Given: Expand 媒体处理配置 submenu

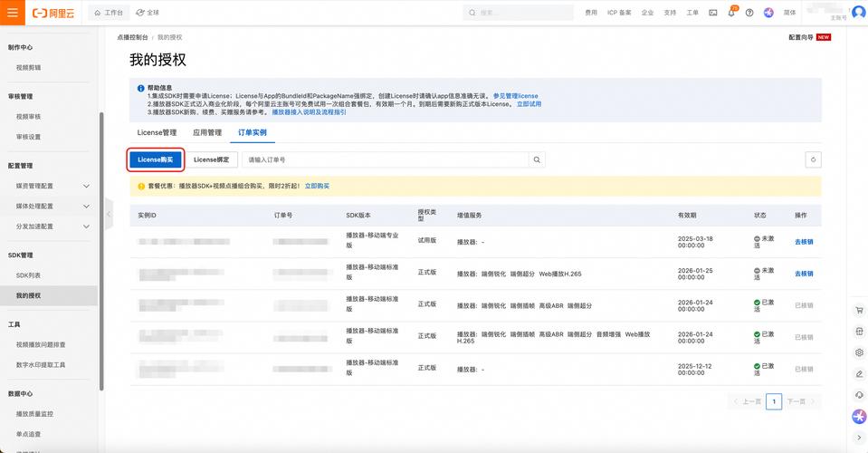Looking at the screenshot, I should (x=86, y=206).
